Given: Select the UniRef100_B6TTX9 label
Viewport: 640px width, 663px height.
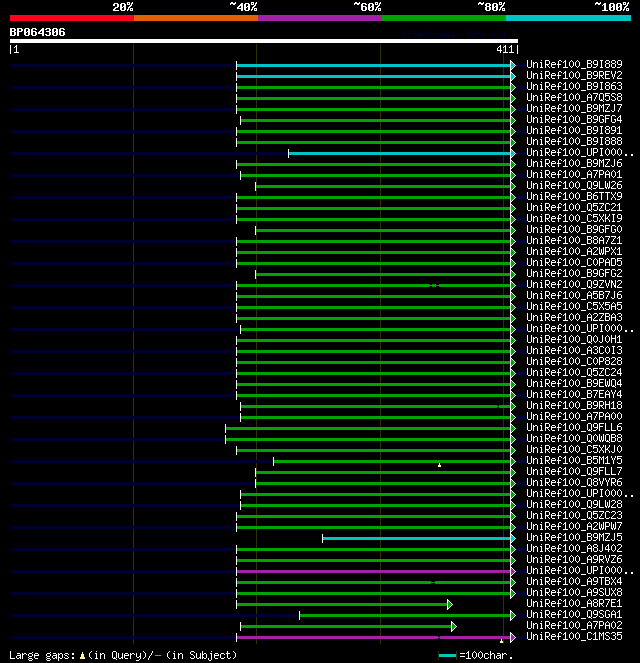Looking at the screenshot, I should pyautogui.click(x=574, y=196).
